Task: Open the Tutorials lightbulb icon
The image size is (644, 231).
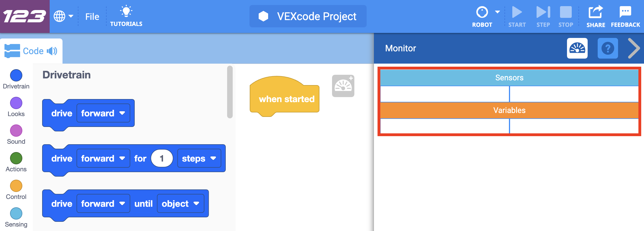Action: tap(126, 11)
